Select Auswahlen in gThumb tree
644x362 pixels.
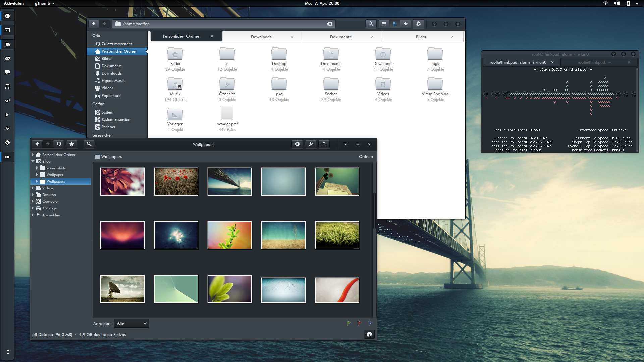pos(51,215)
